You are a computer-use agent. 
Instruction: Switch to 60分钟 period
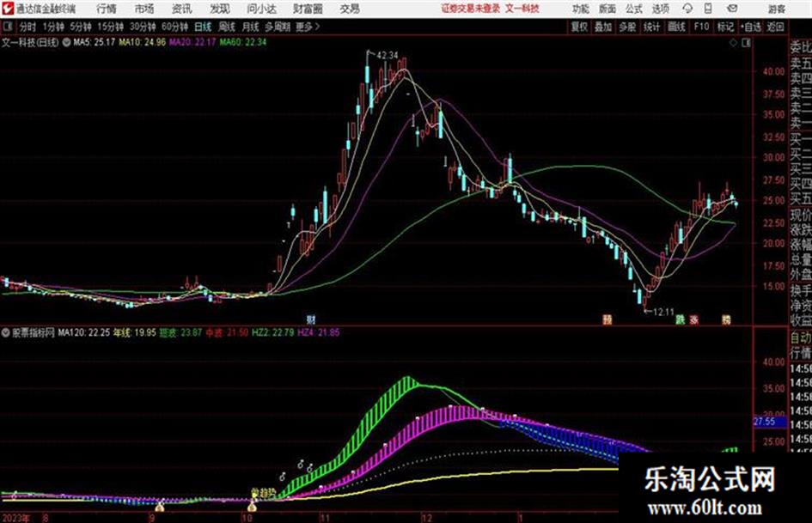coord(174,27)
